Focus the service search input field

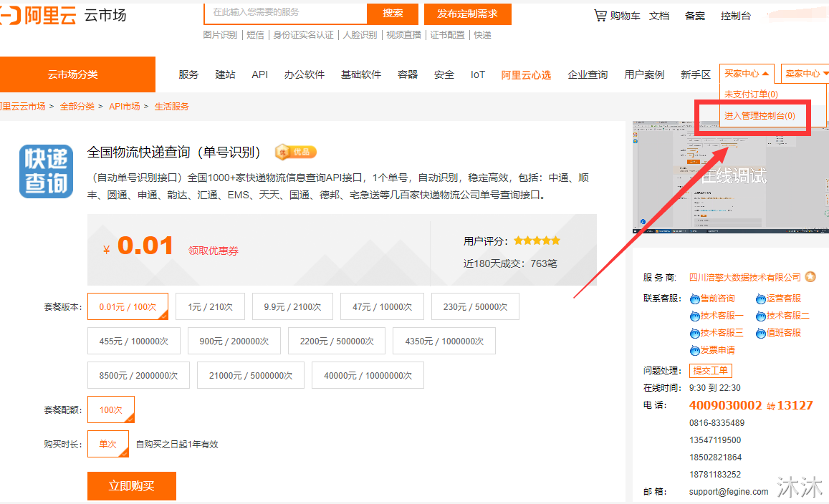point(285,13)
